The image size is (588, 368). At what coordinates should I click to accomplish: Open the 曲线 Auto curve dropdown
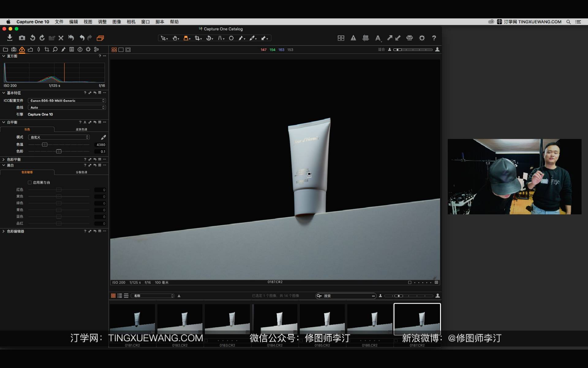pyautogui.click(x=67, y=107)
